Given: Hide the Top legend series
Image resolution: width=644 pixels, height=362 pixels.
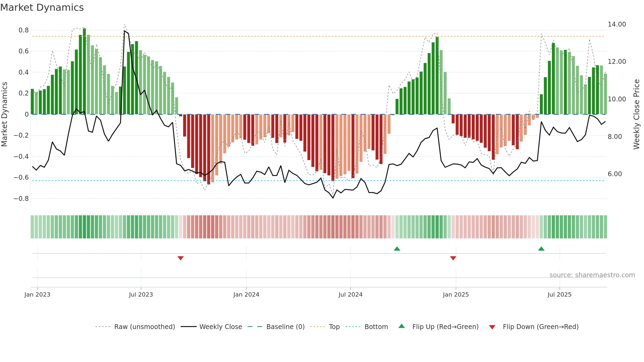Looking at the screenshot, I should (x=325, y=327).
